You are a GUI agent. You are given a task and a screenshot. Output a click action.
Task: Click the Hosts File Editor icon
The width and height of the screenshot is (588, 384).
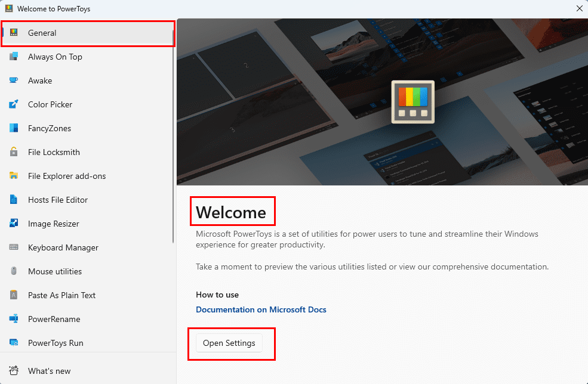[x=14, y=200]
